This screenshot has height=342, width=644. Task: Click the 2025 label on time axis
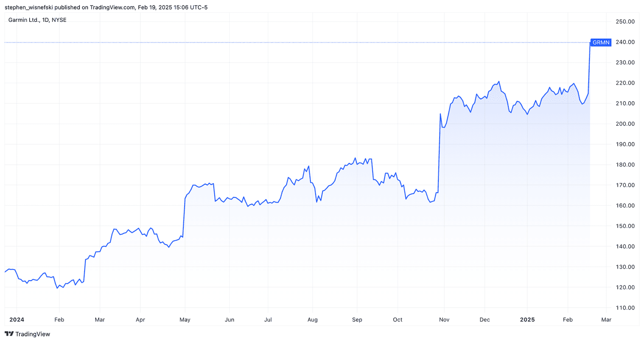click(527, 320)
